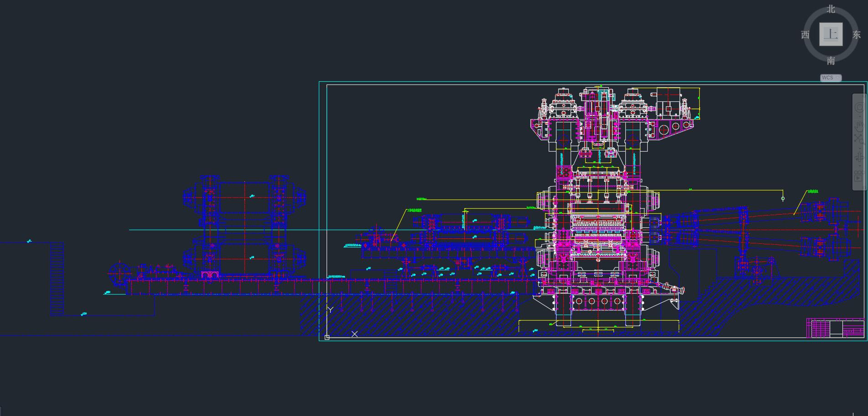Select the Pan tool on the navigation bar
This screenshot has width=868, height=416.
click(858, 126)
